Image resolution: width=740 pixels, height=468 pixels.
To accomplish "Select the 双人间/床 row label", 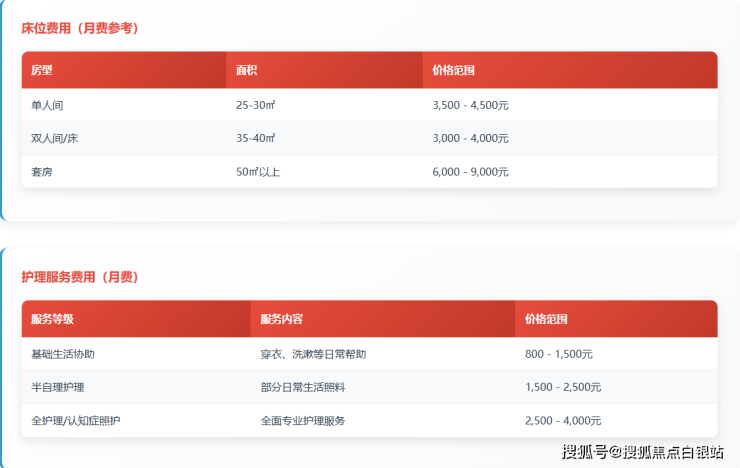I will [54, 138].
